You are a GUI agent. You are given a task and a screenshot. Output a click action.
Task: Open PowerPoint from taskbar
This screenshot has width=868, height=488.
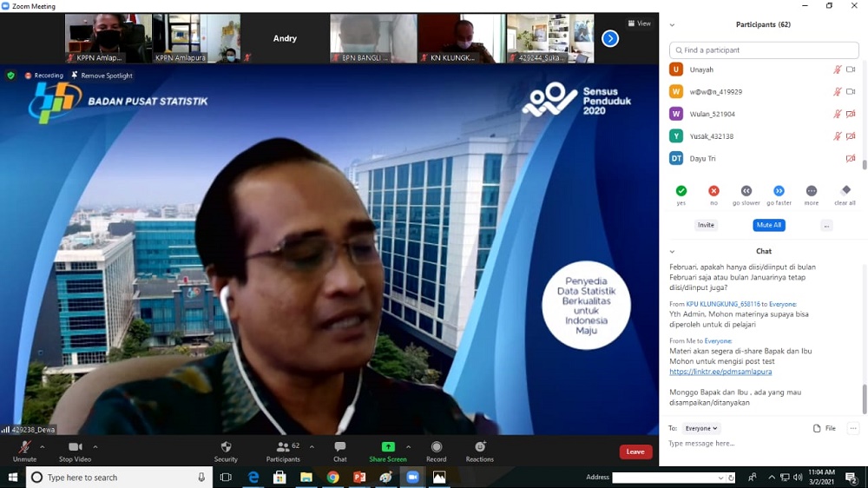[359, 477]
